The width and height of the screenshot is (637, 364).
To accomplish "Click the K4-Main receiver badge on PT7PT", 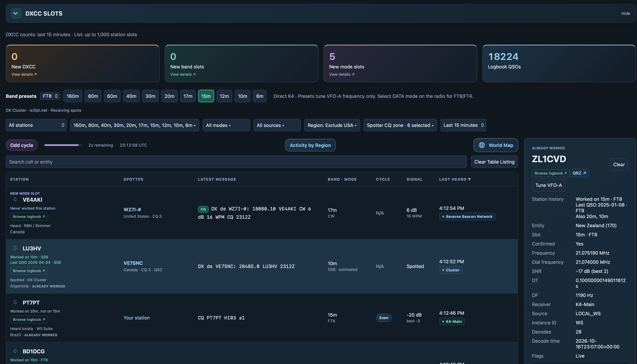I will pos(452,322).
